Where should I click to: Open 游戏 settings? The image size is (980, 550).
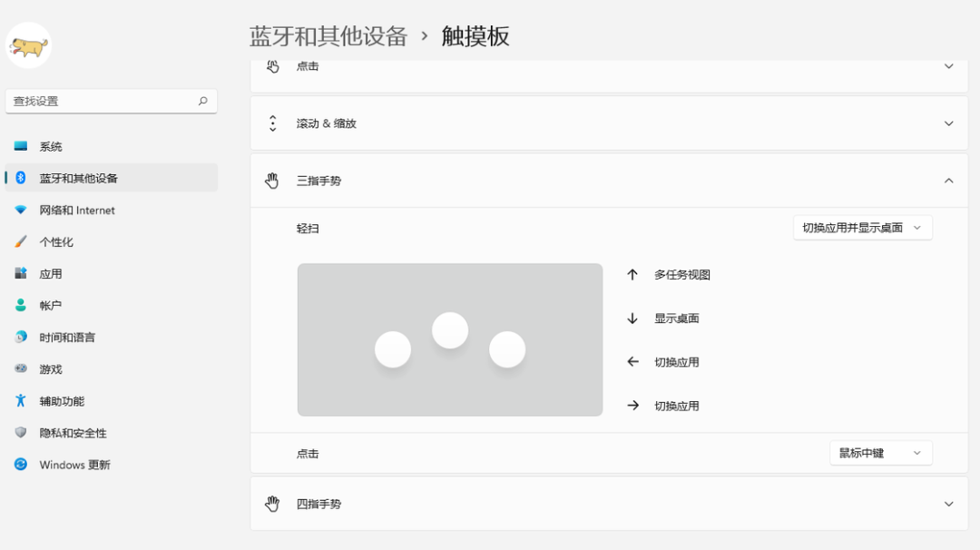click(112, 369)
